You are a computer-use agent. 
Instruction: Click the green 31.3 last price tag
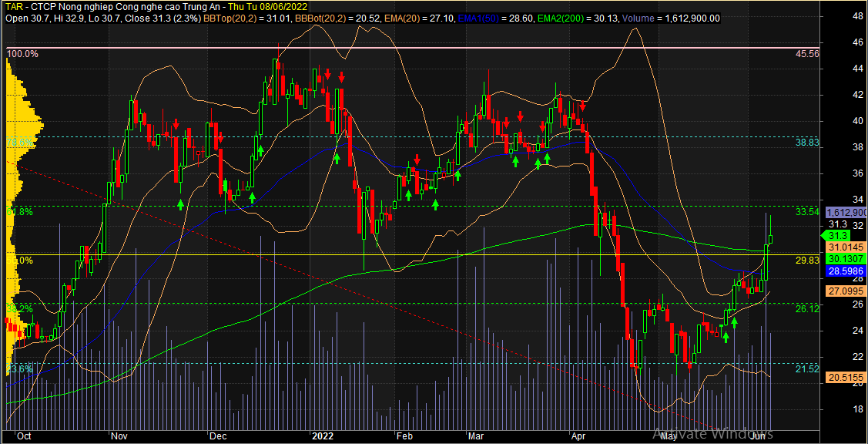(x=838, y=234)
